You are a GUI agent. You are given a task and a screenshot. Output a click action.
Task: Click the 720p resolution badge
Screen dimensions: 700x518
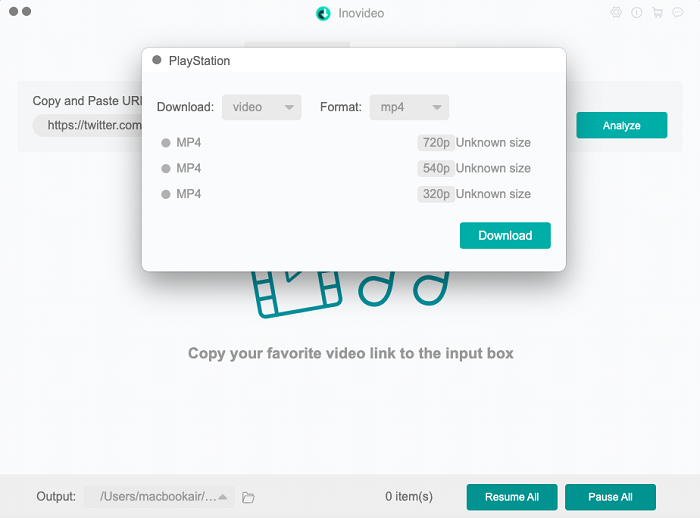coord(436,143)
